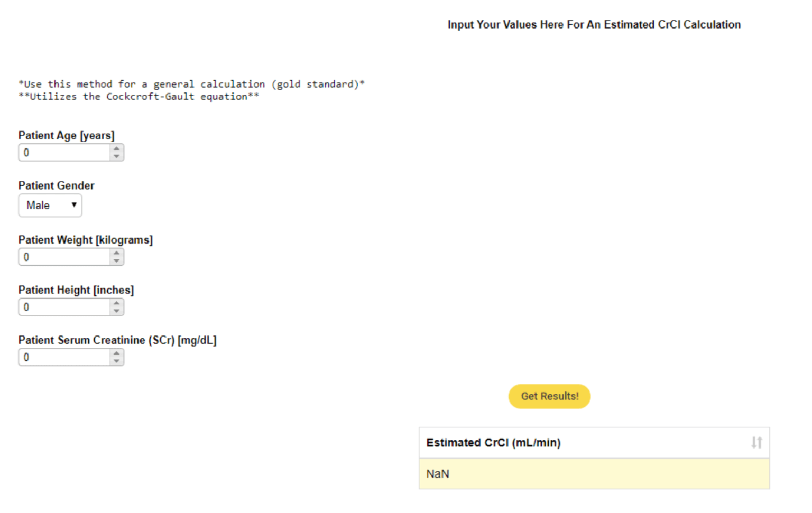Click the Patient Weight input field
812x513 pixels.
click(71, 257)
